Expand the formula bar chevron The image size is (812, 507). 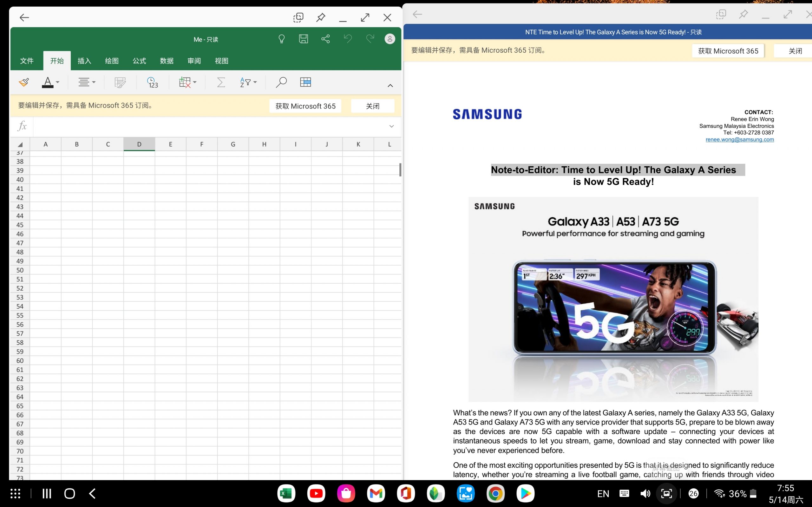point(391,126)
